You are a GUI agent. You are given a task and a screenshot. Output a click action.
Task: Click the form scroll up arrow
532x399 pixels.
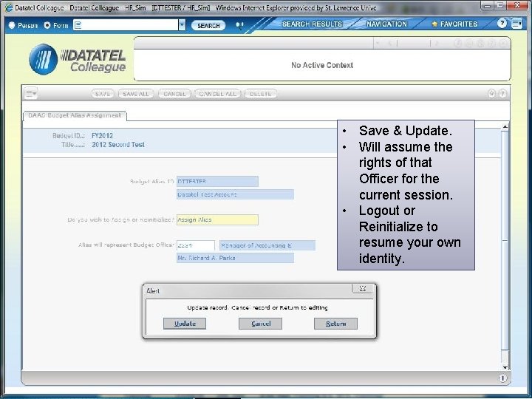505,127
